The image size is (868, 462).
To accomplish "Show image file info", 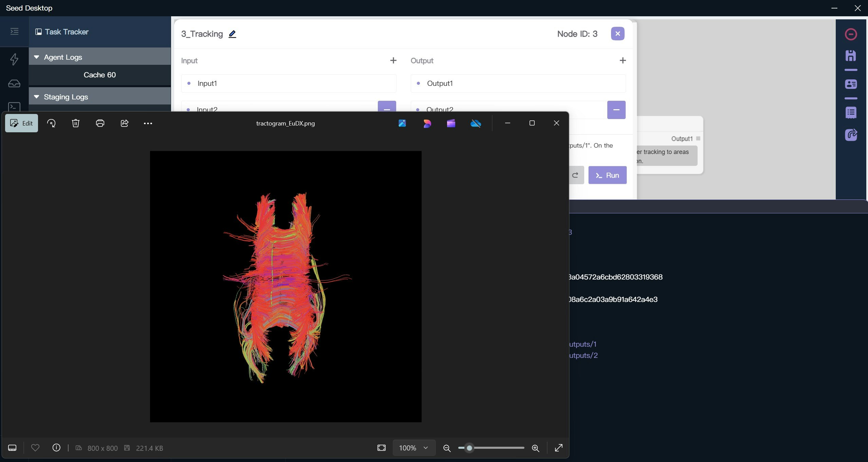I will coord(56,448).
